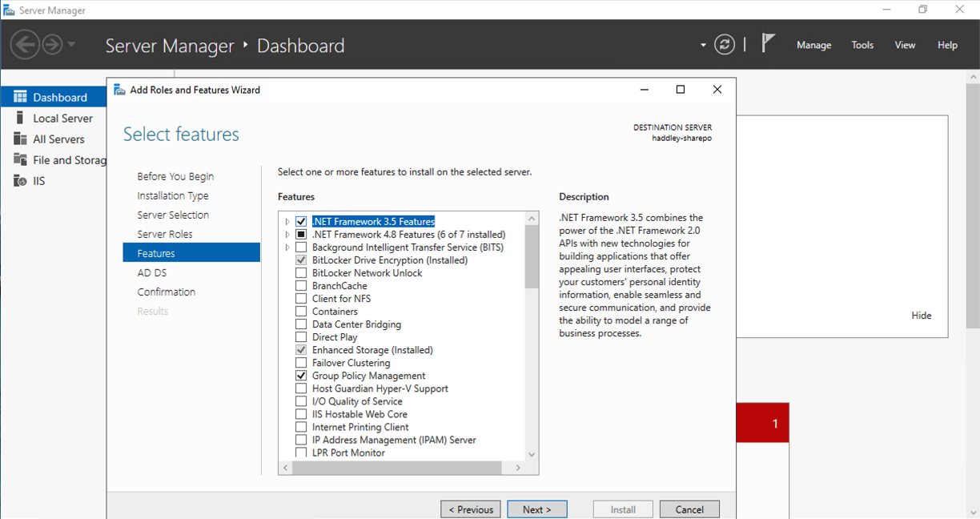
Task: Check IP Address Management (IPAM) Server
Action: tap(301, 440)
